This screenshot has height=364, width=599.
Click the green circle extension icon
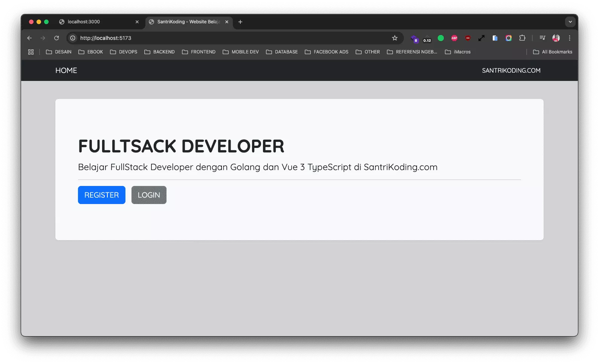pos(441,38)
